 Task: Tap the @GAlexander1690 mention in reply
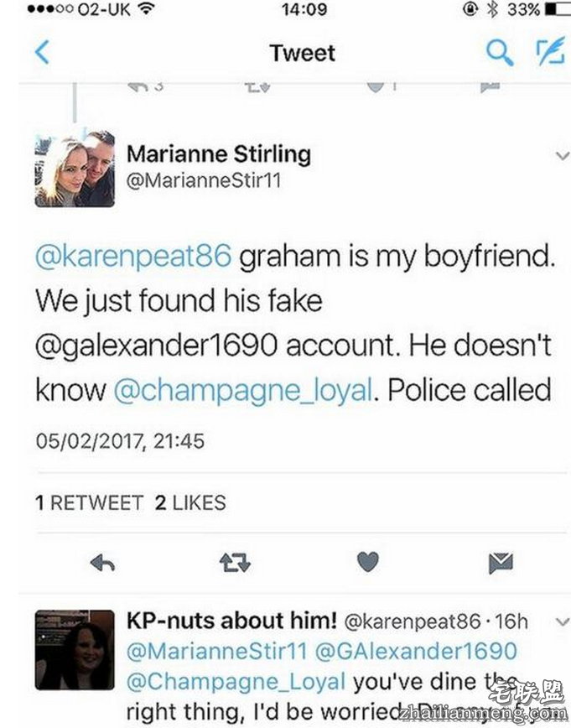(x=414, y=650)
